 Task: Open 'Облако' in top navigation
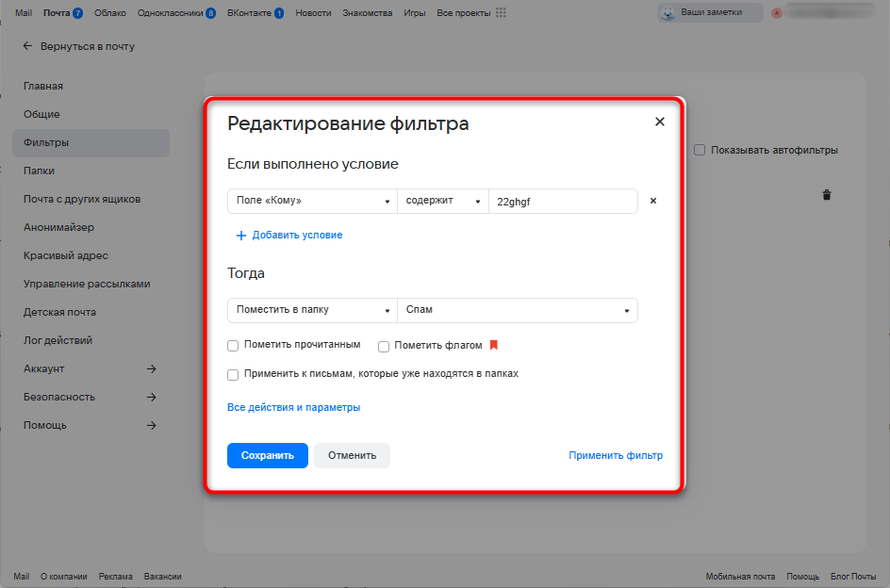click(110, 12)
